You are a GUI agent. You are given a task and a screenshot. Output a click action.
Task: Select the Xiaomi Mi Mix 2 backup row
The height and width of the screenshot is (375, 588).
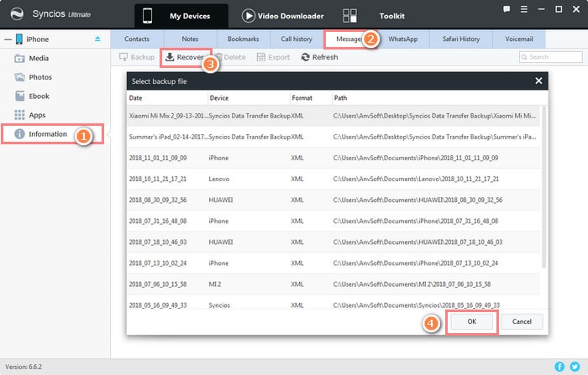[x=333, y=116]
